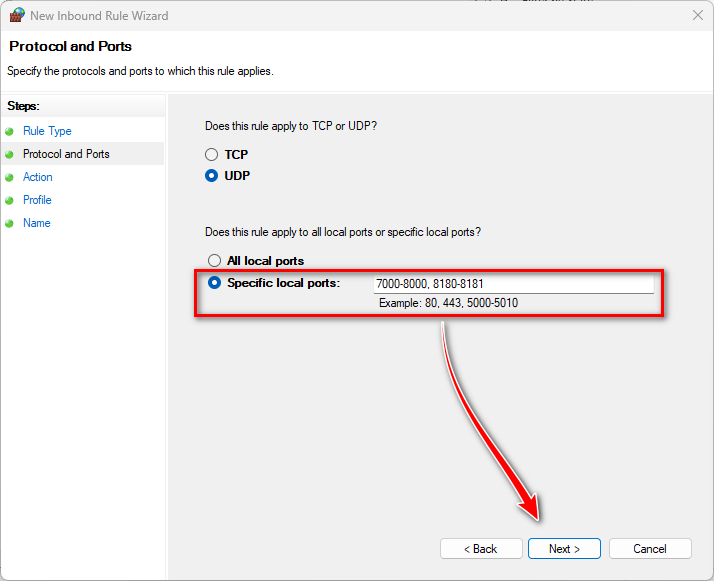Cancel the New Inbound Rule Wizard
Image resolution: width=714 pixels, height=581 pixels.
click(650, 549)
